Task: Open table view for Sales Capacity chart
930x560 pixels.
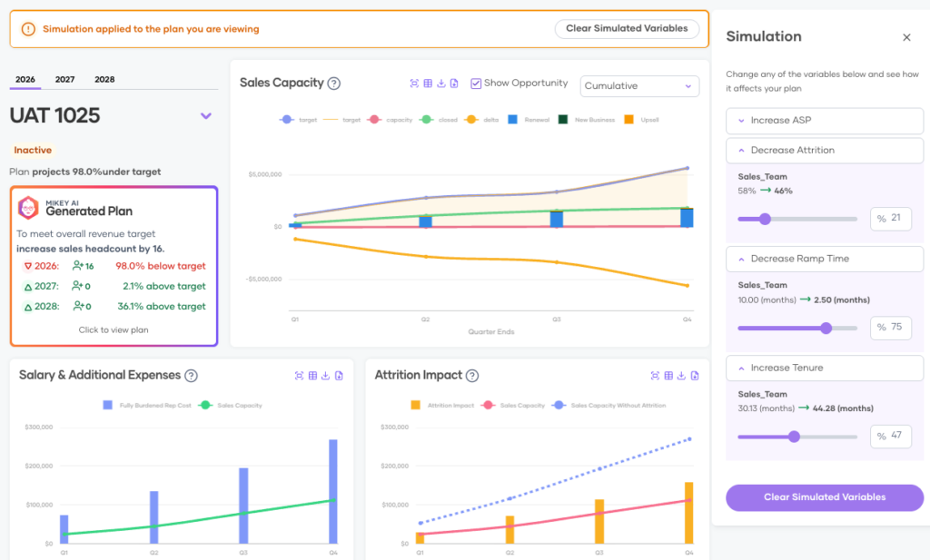Action: click(428, 84)
